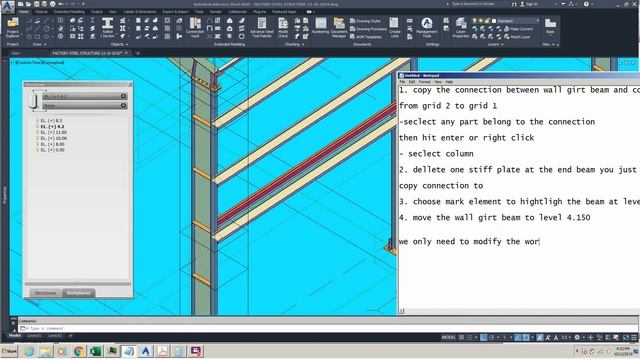The height and width of the screenshot is (360, 640).
Task: Click the workplanes palette horizontal scrollbar
Action: (78, 284)
